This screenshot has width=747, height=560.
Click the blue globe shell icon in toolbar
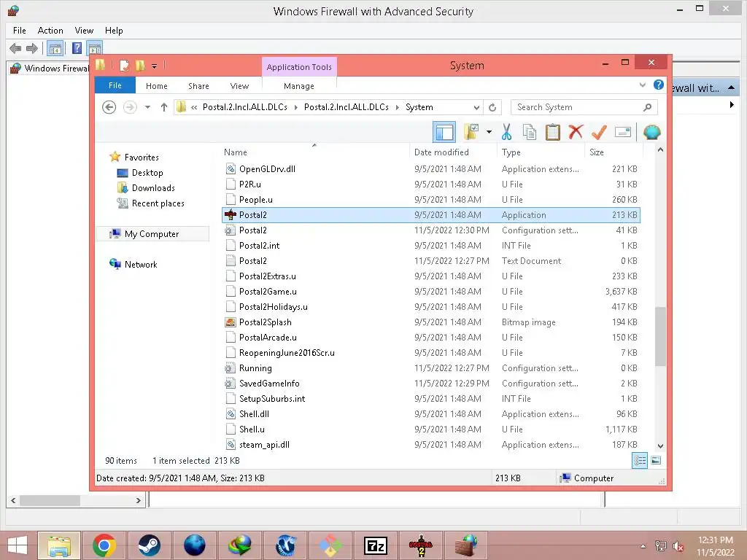click(651, 132)
